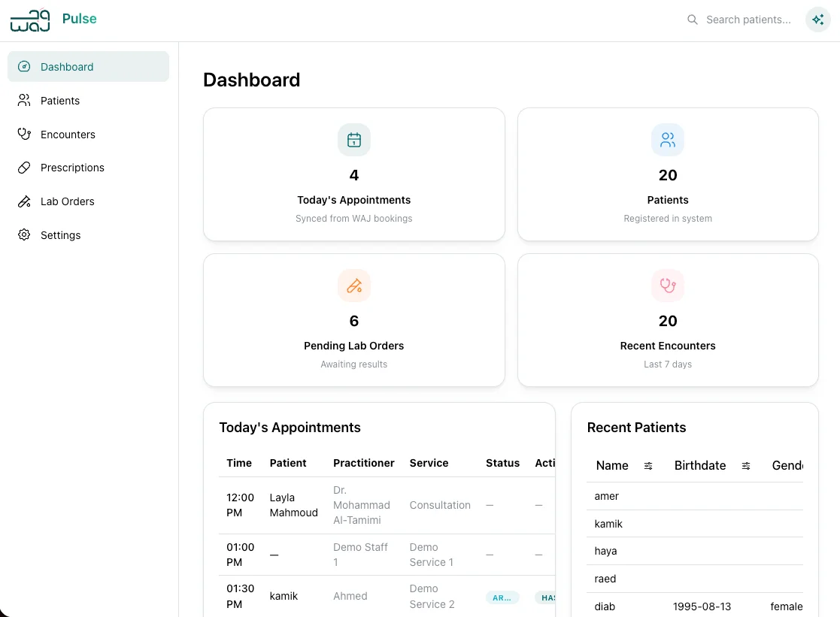
Task: Click the WAJ logo
Action: (29, 20)
